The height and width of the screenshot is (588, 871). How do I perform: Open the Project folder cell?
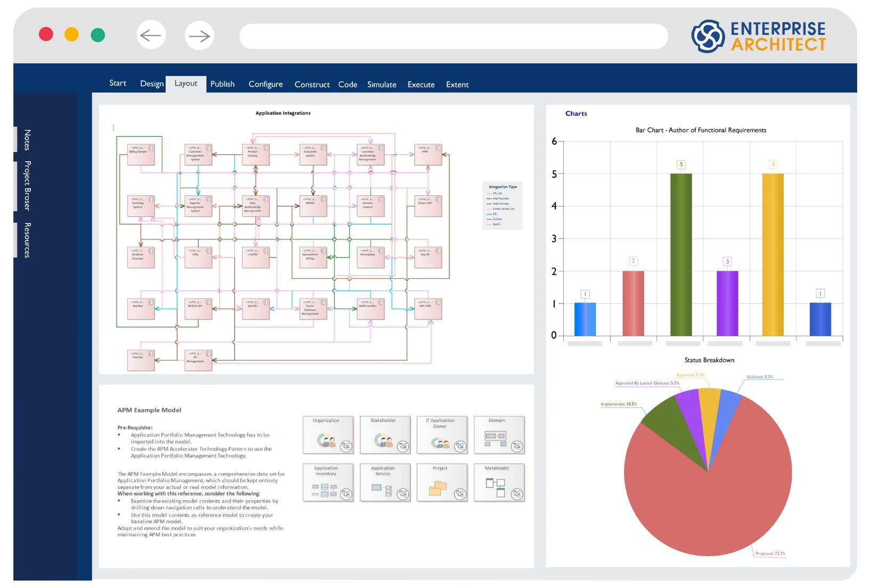(x=441, y=483)
